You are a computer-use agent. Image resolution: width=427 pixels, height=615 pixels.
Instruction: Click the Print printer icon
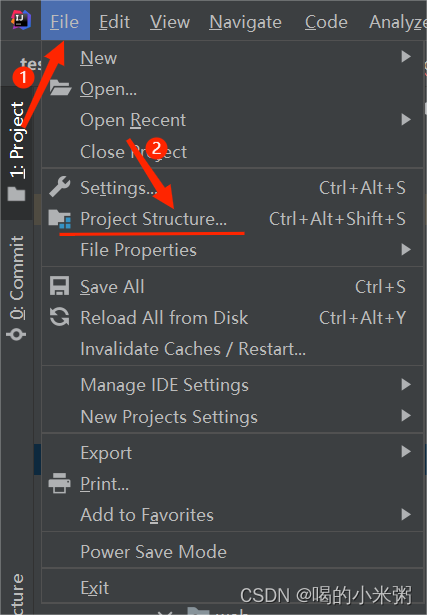60,483
